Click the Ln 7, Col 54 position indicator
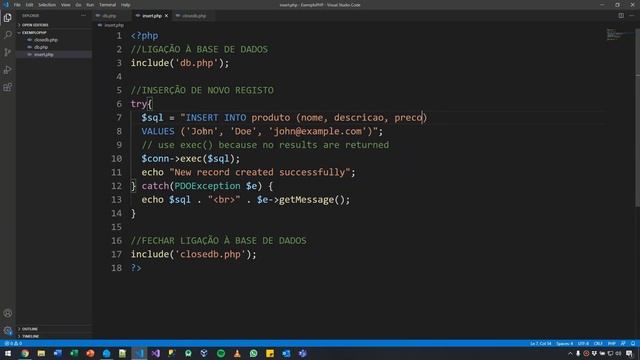The height and width of the screenshot is (360, 640). coord(540,343)
